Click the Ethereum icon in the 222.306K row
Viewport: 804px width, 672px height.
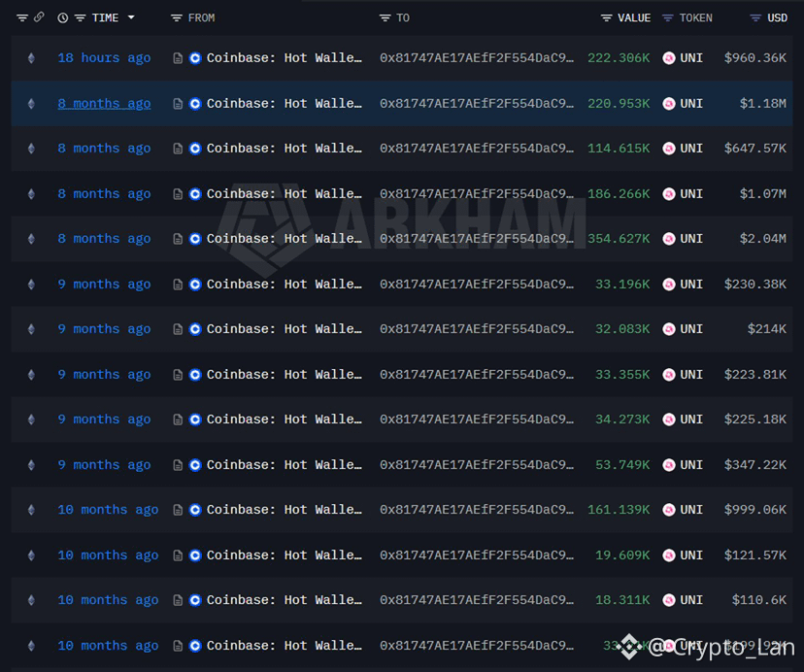(31, 58)
